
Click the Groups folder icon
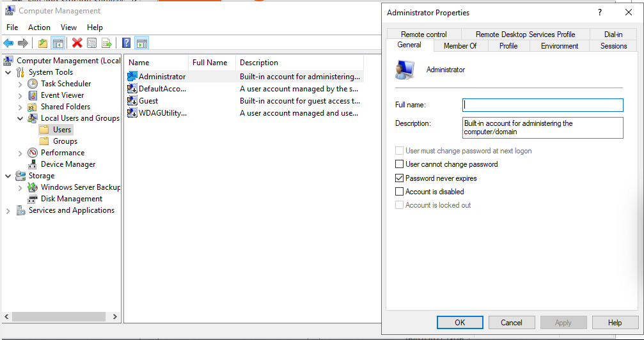44,141
